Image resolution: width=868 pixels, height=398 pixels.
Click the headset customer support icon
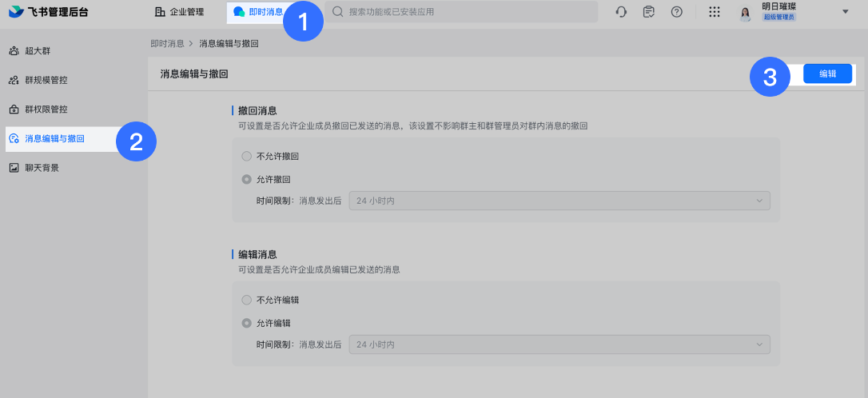coord(621,12)
